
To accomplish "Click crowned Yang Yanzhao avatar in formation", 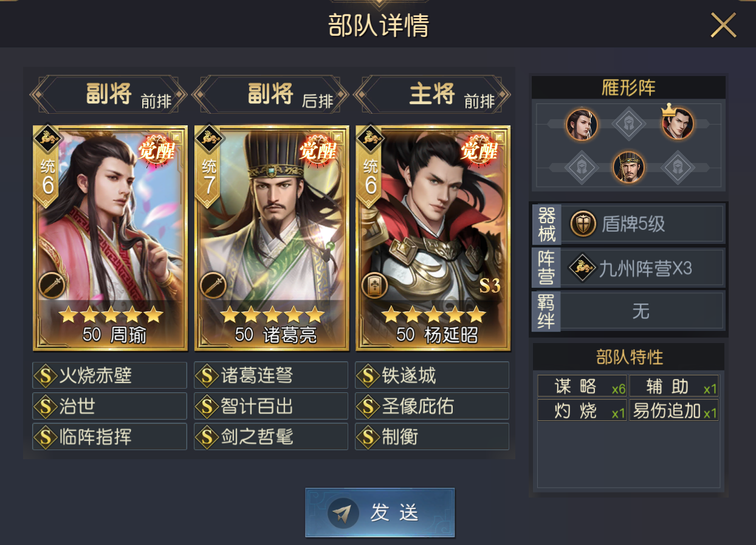I will [x=678, y=123].
